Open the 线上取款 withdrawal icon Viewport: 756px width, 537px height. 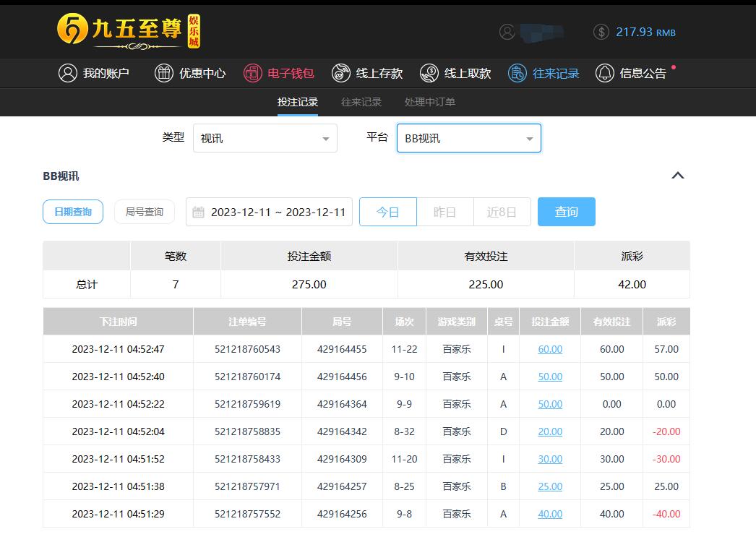click(x=429, y=73)
